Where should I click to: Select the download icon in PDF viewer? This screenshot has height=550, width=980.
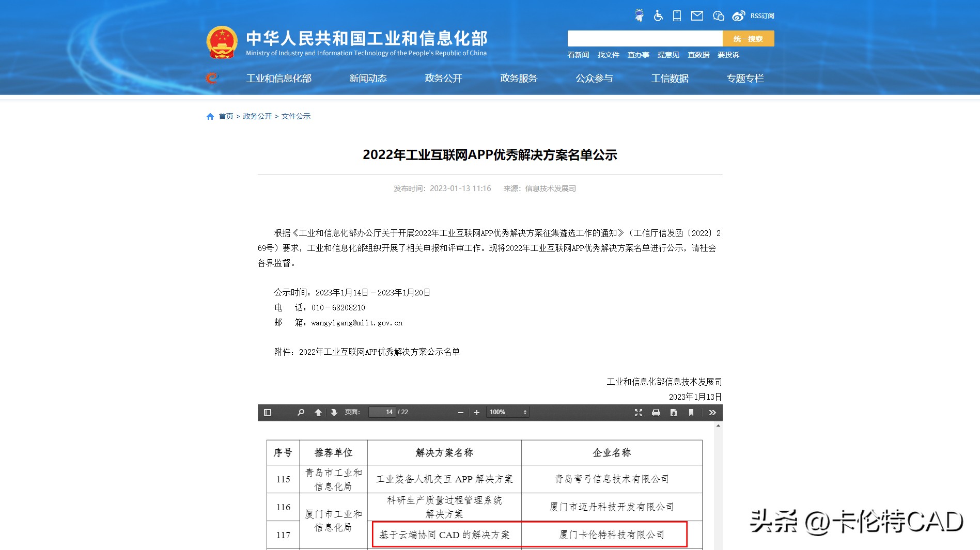coord(673,412)
